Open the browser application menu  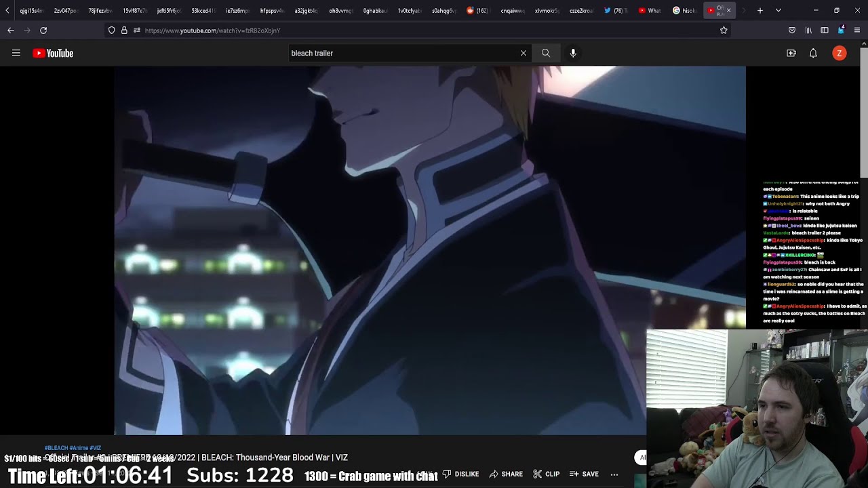857,30
